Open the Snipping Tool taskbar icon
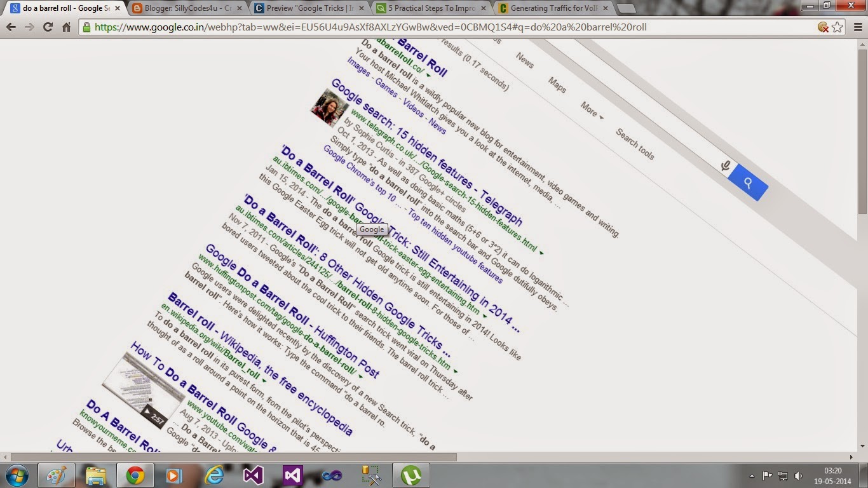Image resolution: width=868 pixels, height=488 pixels. point(371,475)
